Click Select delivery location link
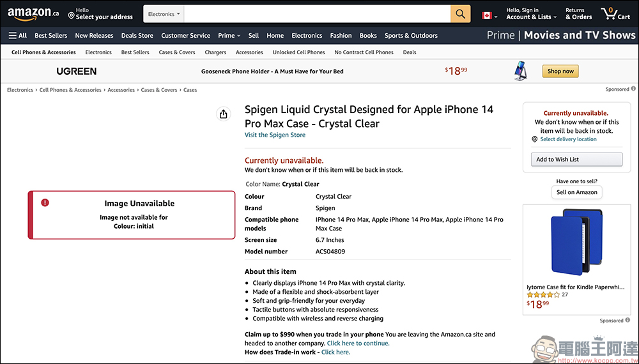This screenshot has width=639, height=364. coord(568,139)
